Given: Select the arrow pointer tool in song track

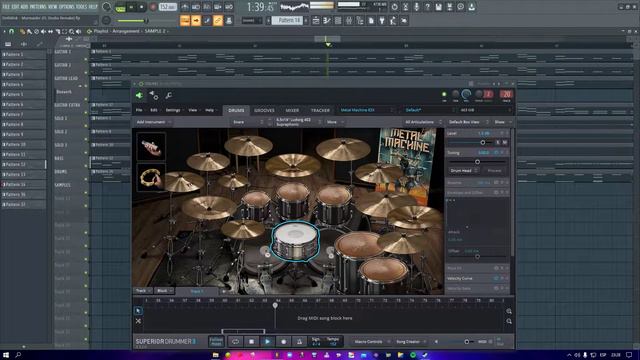Looking at the screenshot, I should coord(138,311).
